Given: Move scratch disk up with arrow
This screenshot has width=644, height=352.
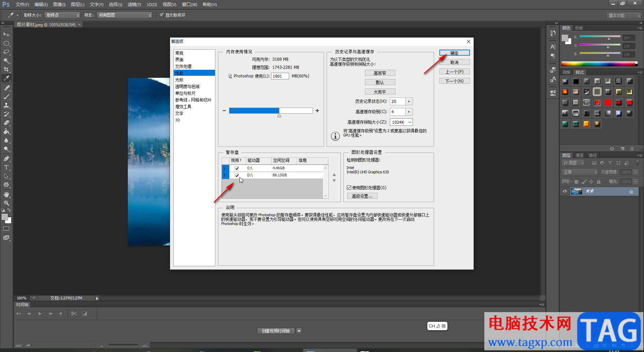Looking at the screenshot, I should pyautogui.click(x=334, y=175).
